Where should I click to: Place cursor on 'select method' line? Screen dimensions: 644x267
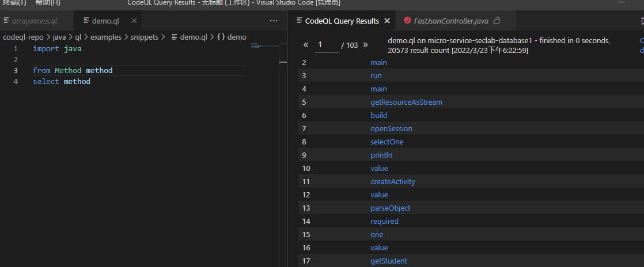click(62, 82)
